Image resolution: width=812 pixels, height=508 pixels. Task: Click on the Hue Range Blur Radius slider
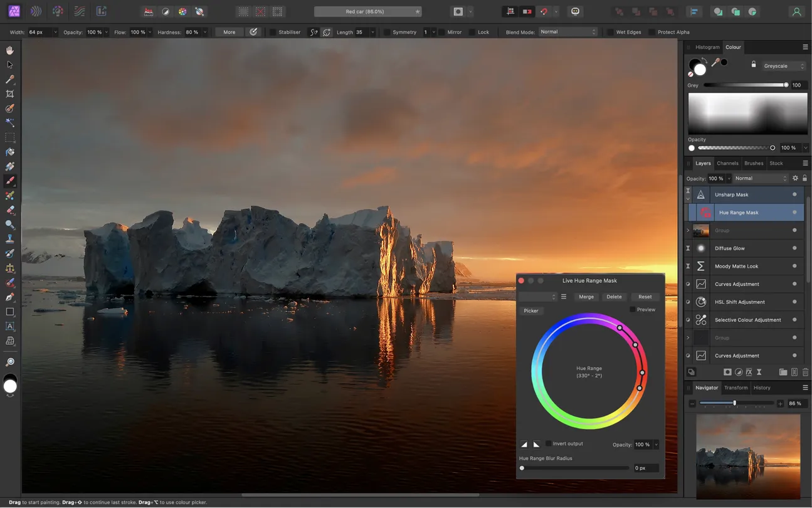point(574,468)
